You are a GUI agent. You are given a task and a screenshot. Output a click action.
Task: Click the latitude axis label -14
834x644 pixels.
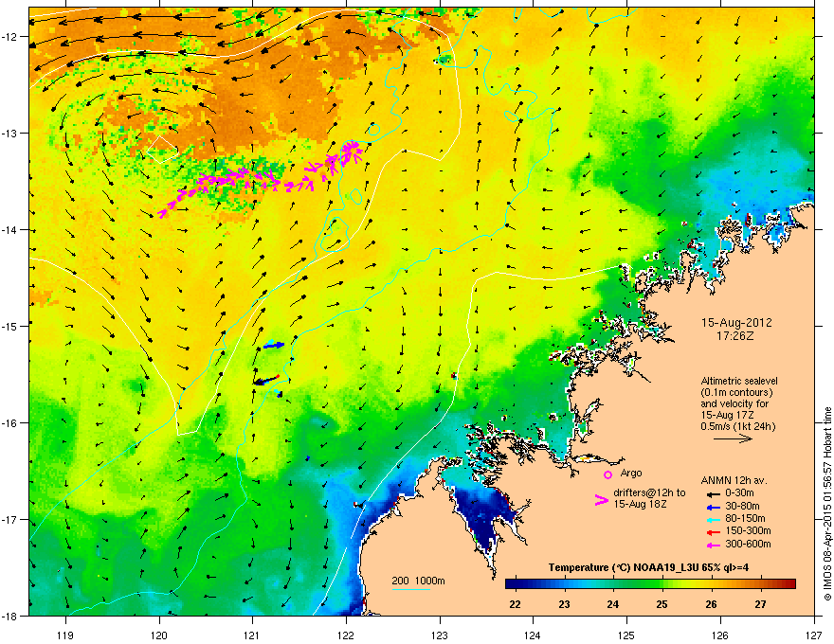click(10, 230)
